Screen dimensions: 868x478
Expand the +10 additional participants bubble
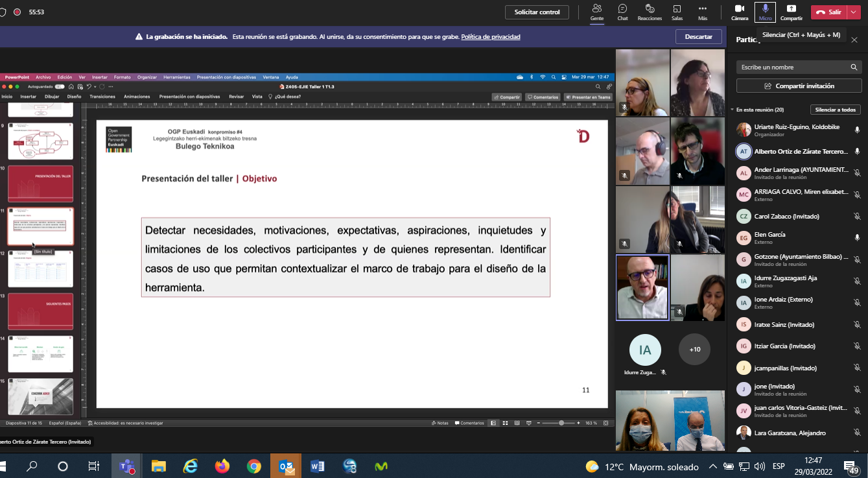pos(694,350)
